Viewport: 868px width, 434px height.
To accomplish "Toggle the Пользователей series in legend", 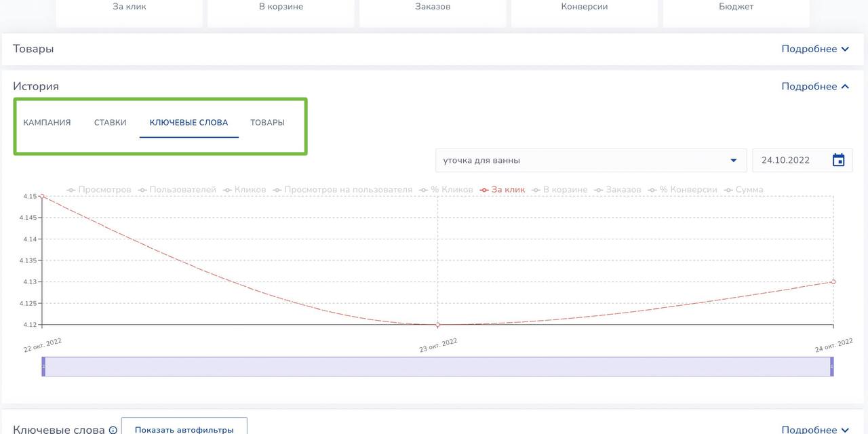I will pos(177,190).
